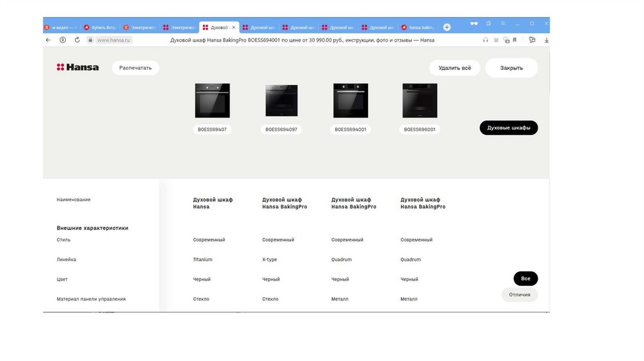644x361 pixels.
Task: Reload the page with the refresh icon
Action: pos(77,40)
